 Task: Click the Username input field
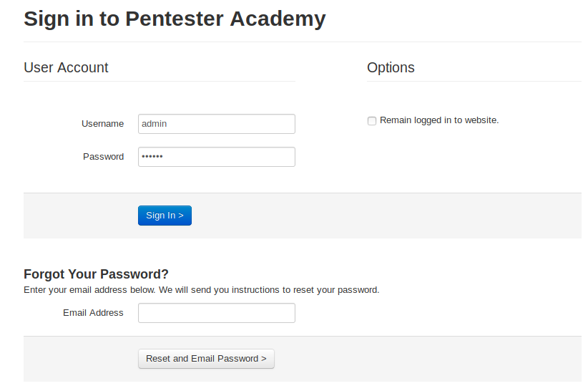[x=216, y=124]
